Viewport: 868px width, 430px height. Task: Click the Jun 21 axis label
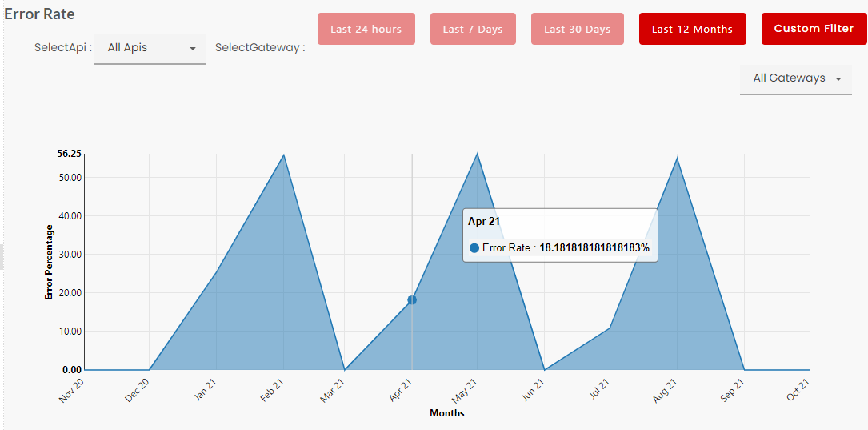[x=533, y=392]
